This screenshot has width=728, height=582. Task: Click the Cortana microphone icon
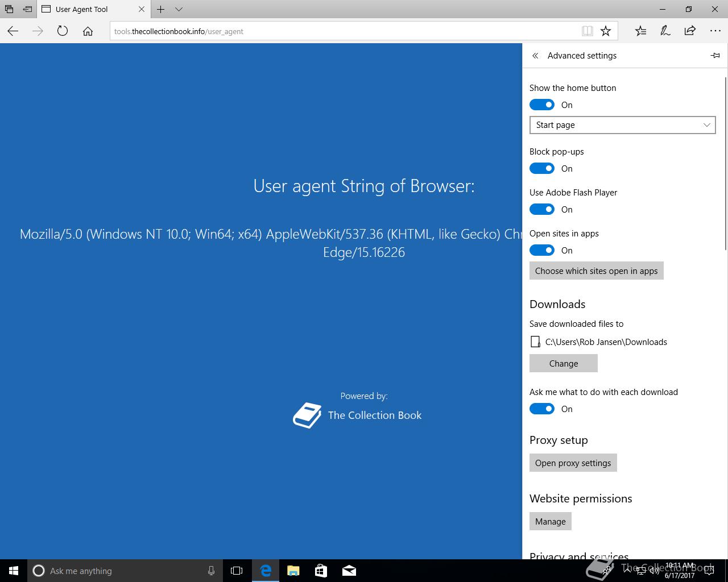211,571
